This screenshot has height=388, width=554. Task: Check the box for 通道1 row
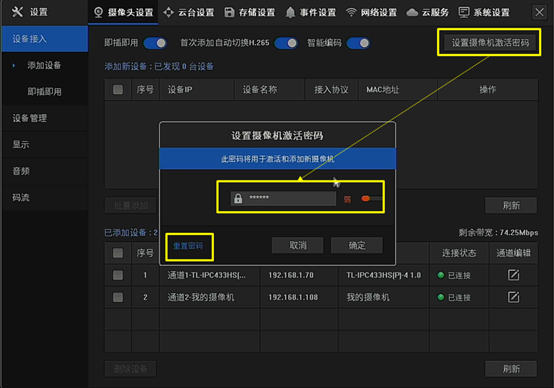[118, 275]
